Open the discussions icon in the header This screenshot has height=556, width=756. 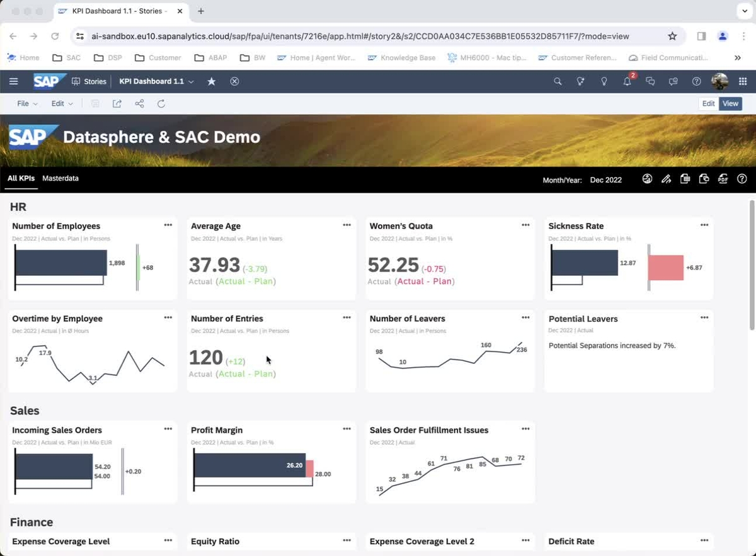651,81
